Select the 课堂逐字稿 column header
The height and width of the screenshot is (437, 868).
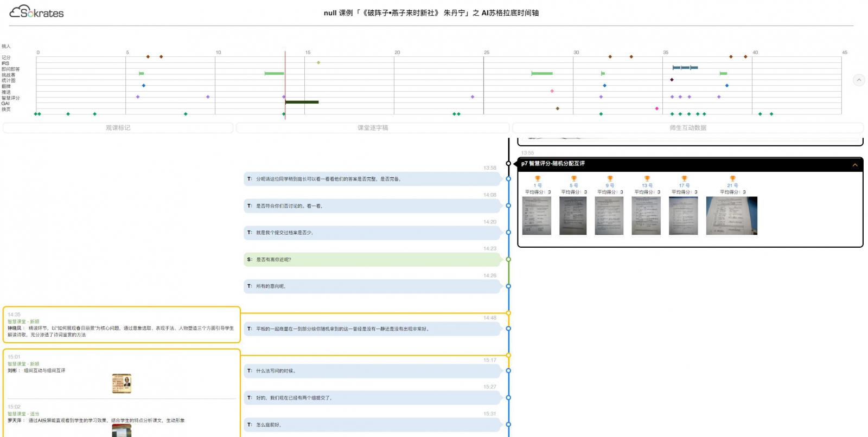tap(373, 128)
